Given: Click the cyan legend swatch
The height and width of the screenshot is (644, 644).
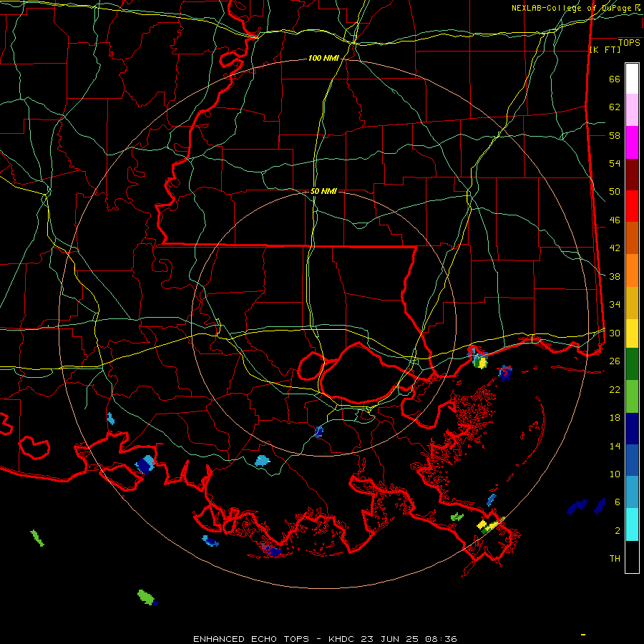Looking at the screenshot, I should (632, 525).
